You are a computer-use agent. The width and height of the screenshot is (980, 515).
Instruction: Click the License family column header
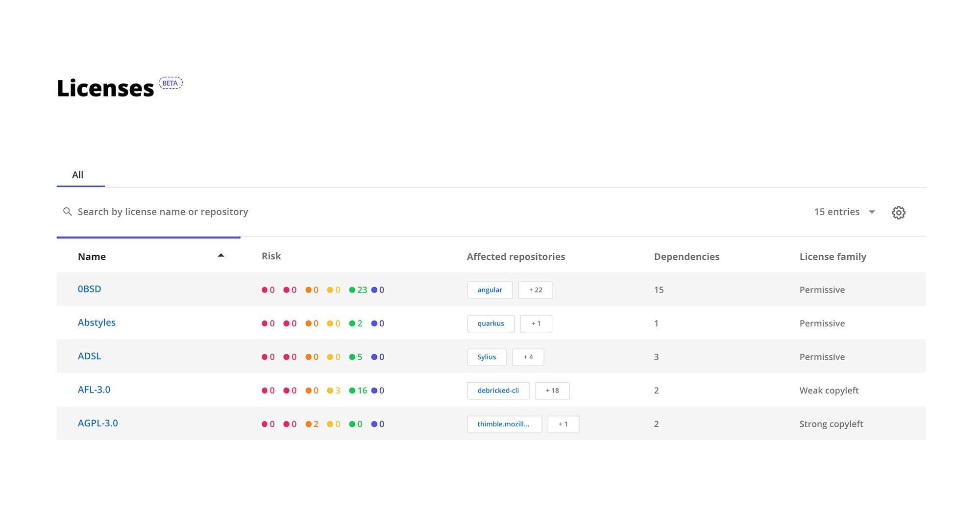point(833,257)
